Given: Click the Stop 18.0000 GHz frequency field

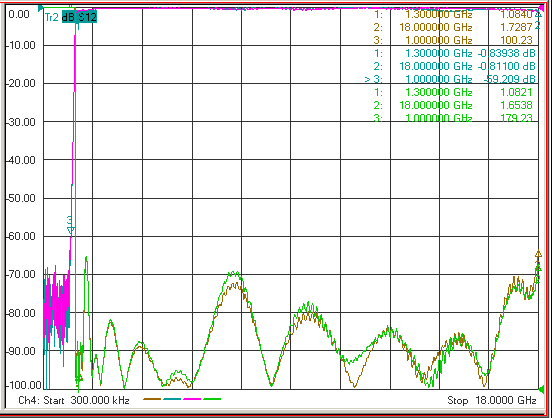Looking at the screenshot, I should (492, 400).
